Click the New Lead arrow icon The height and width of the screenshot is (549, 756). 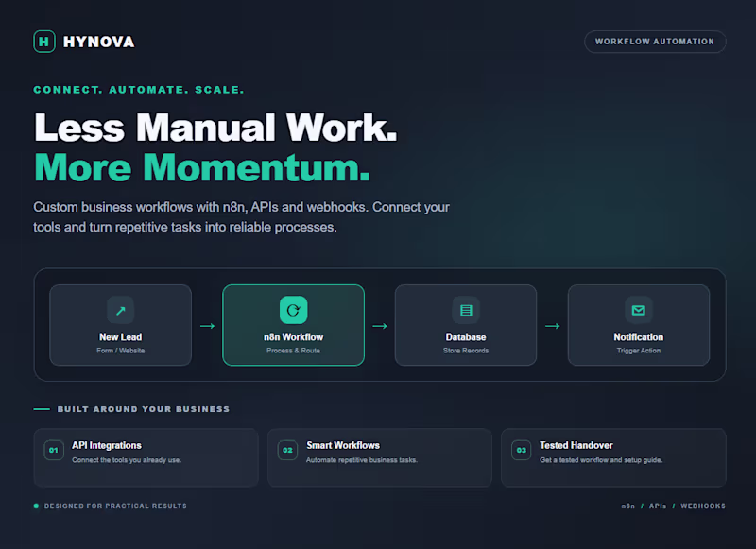pyautogui.click(x=121, y=310)
